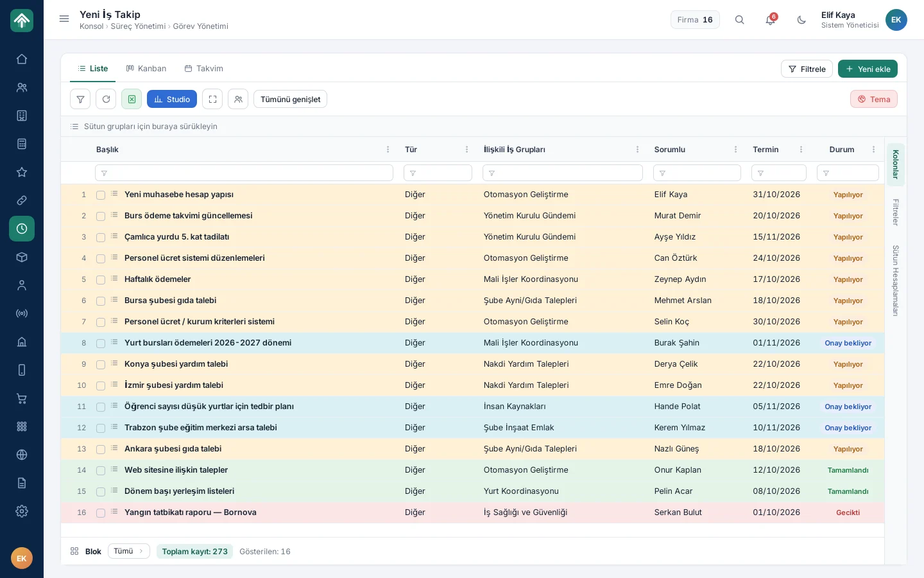Click the star favorites sidebar icon

[22, 172]
